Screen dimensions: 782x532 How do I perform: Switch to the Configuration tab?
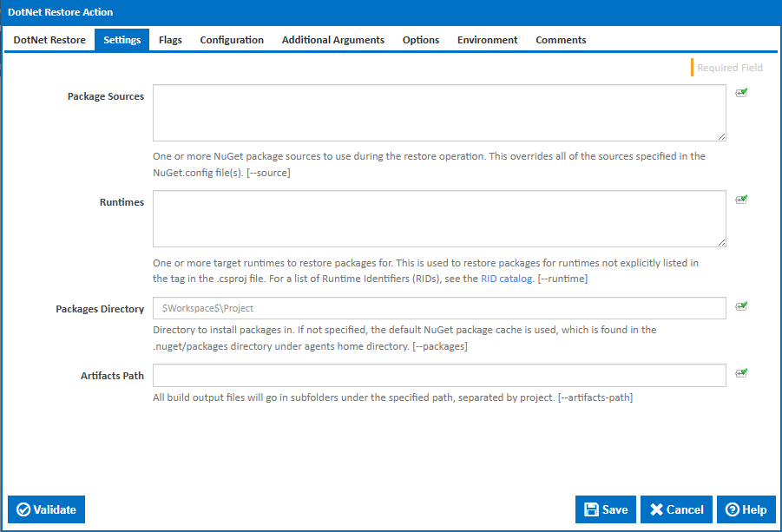[232, 39]
